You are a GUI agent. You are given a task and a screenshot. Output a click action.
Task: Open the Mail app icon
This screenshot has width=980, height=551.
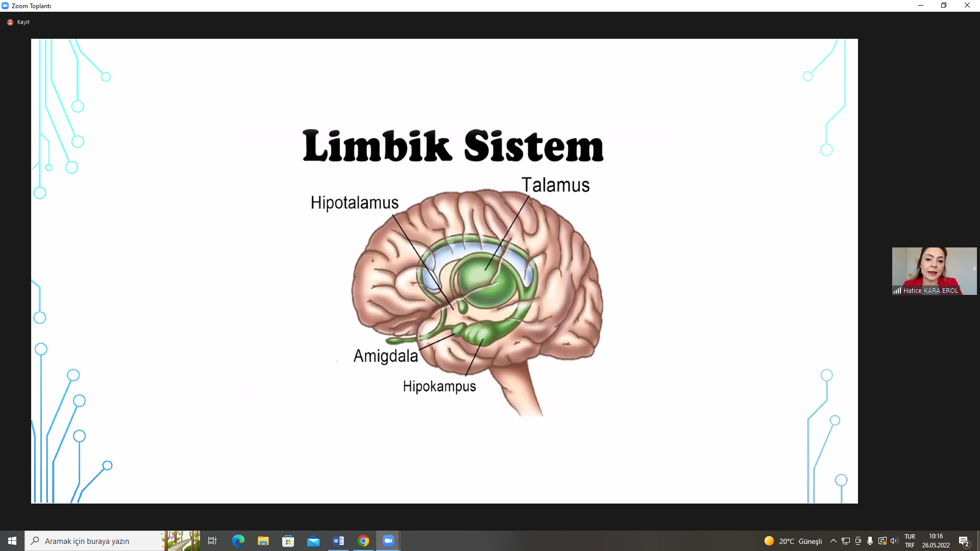(x=313, y=541)
